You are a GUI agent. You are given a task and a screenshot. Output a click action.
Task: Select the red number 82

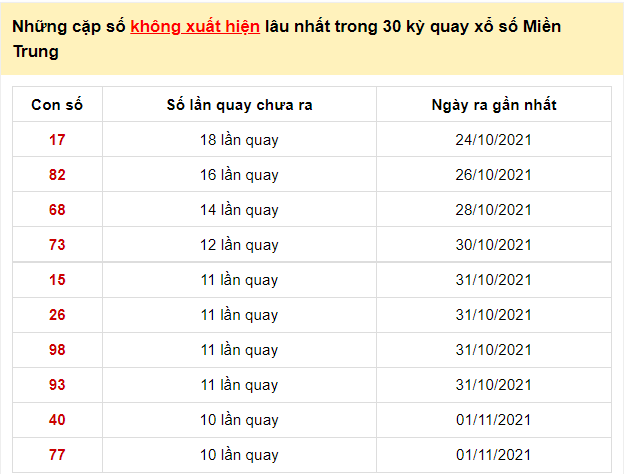click(57, 175)
